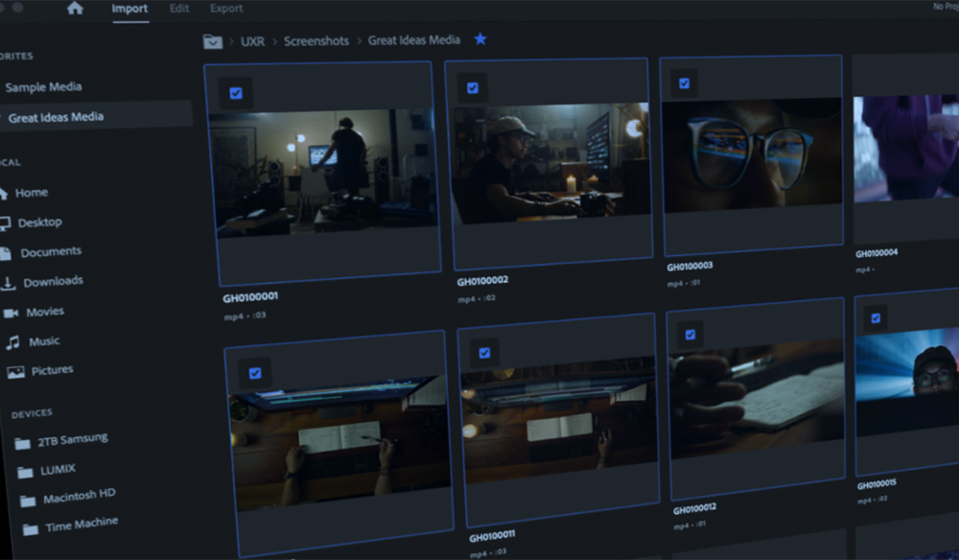This screenshot has height=560, width=959.
Task: Uncheck the GH0100015 clip checkbox
Action: click(x=875, y=317)
